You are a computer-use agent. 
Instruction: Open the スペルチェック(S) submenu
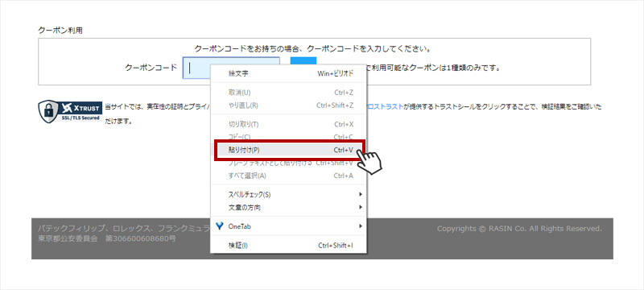[288, 195]
